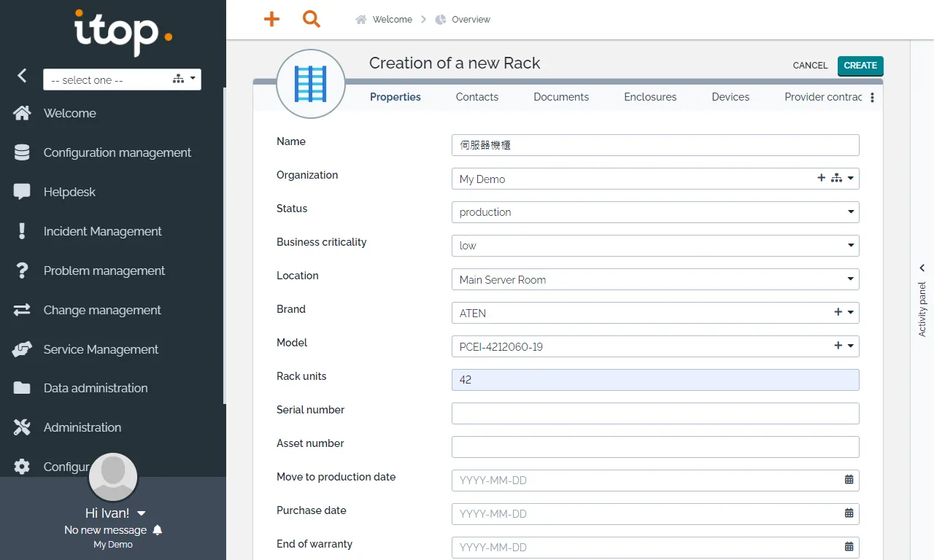Click the Data administration folder icon
Screen dimensions: 934x560
[x=22, y=388]
